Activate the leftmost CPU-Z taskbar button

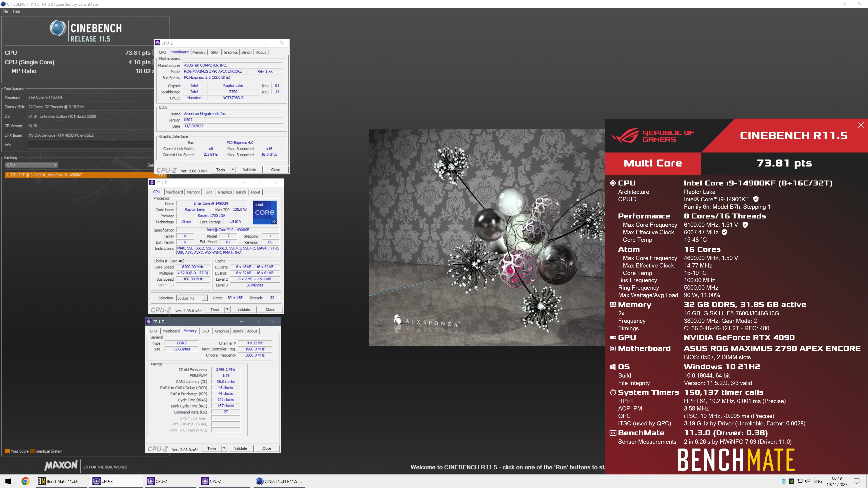(x=116, y=481)
